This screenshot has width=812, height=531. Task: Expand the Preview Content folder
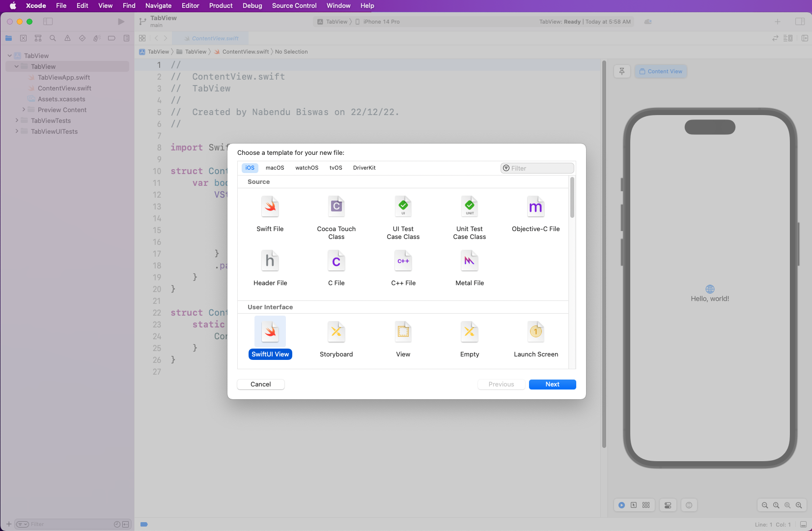click(x=24, y=110)
